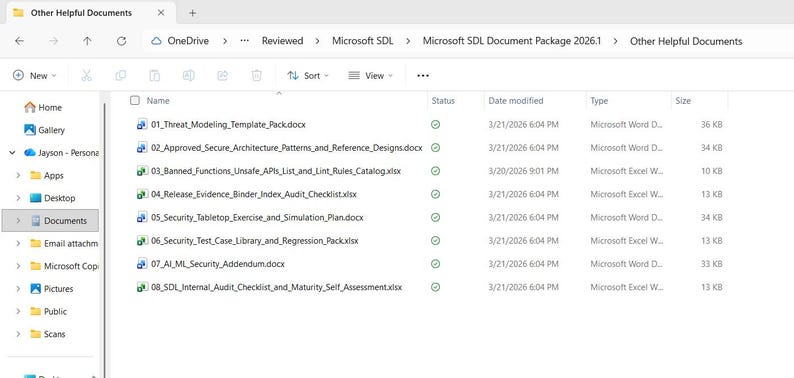Click the Rename toolbar icon
The width and height of the screenshot is (794, 378).
coord(188,75)
